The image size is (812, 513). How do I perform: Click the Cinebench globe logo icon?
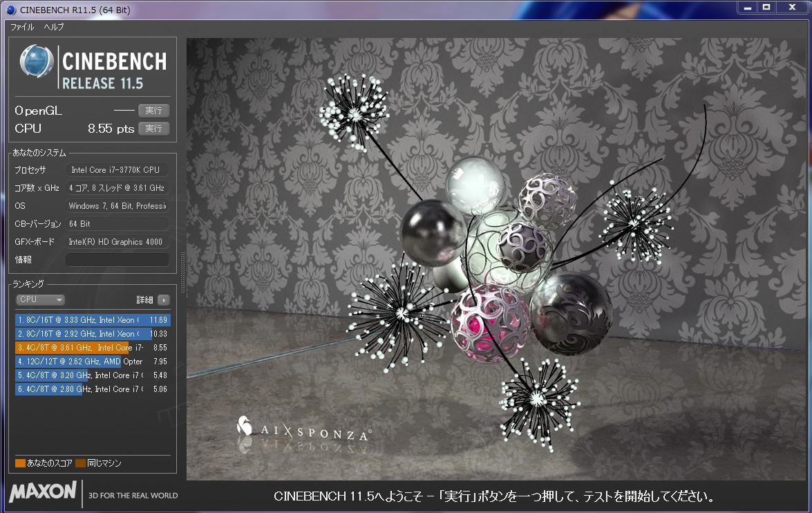[x=36, y=61]
